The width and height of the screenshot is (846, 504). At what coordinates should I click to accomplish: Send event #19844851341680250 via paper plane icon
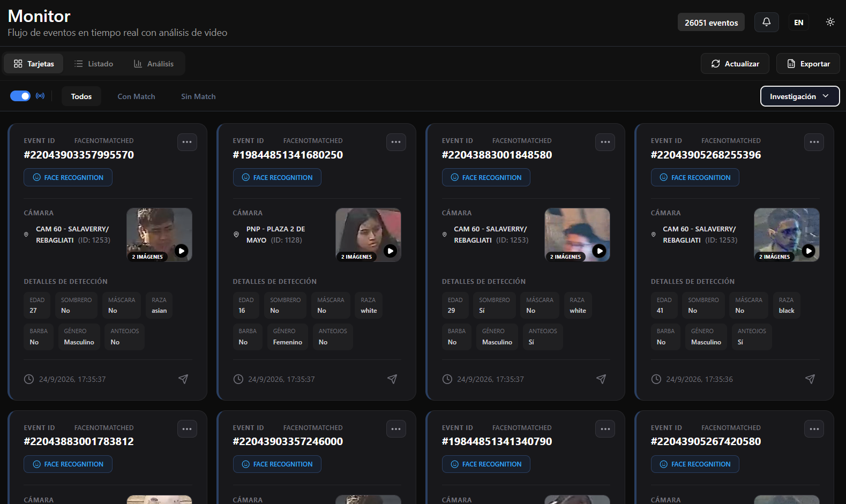392,379
